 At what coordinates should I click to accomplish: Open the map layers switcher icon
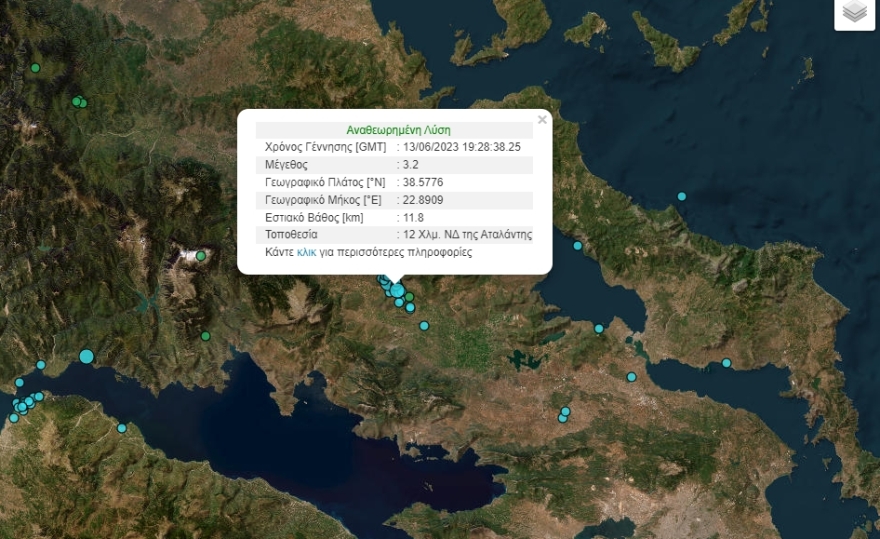854,12
